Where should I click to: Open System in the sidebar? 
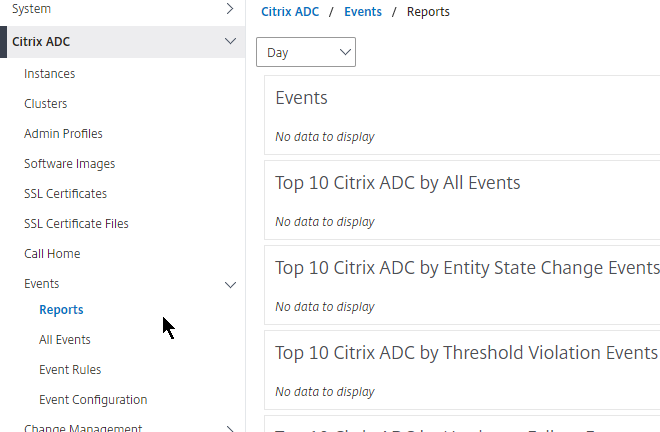coord(32,8)
